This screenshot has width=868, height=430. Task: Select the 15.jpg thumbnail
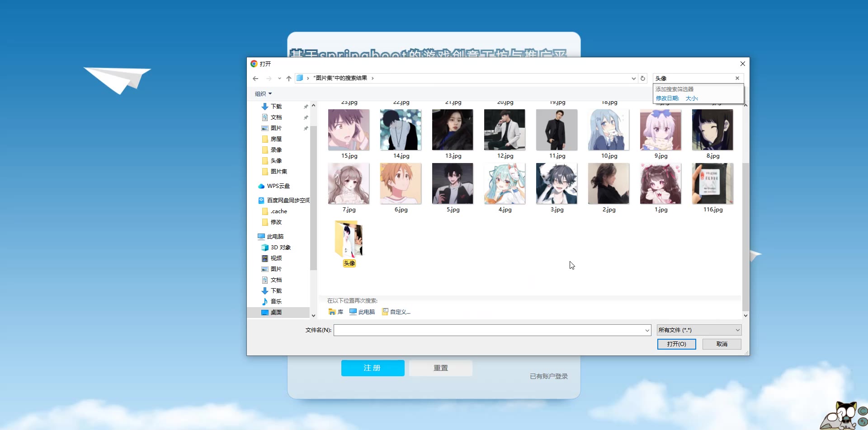pyautogui.click(x=349, y=130)
